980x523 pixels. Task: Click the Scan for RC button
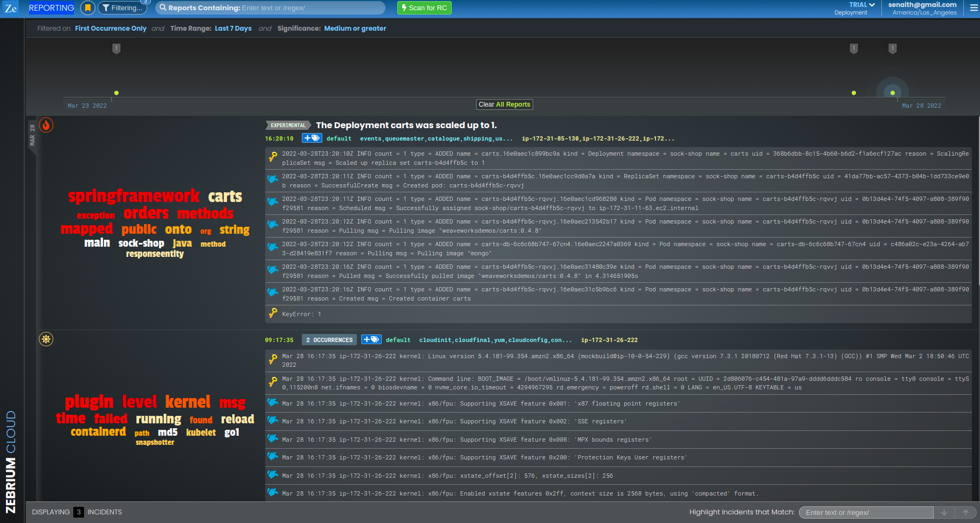pos(424,8)
